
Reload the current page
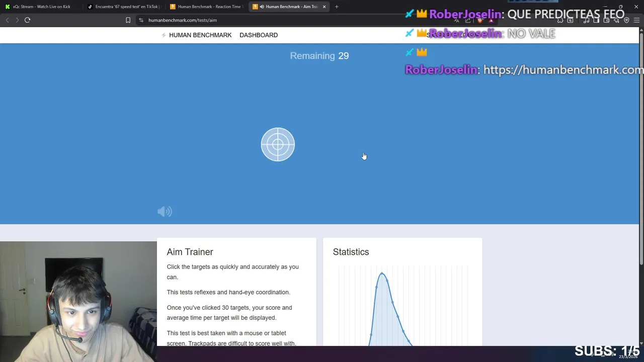pyautogui.click(x=28, y=20)
